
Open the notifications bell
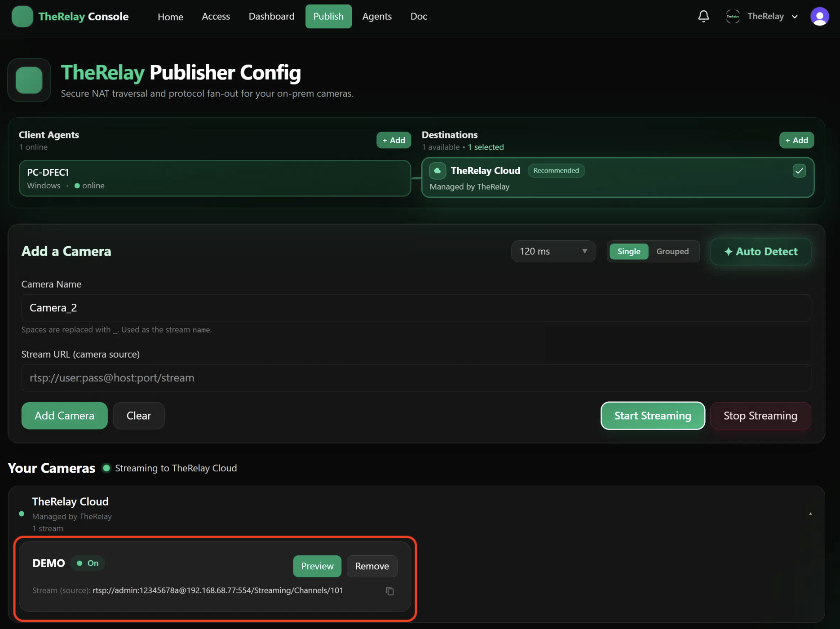click(x=703, y=17)
